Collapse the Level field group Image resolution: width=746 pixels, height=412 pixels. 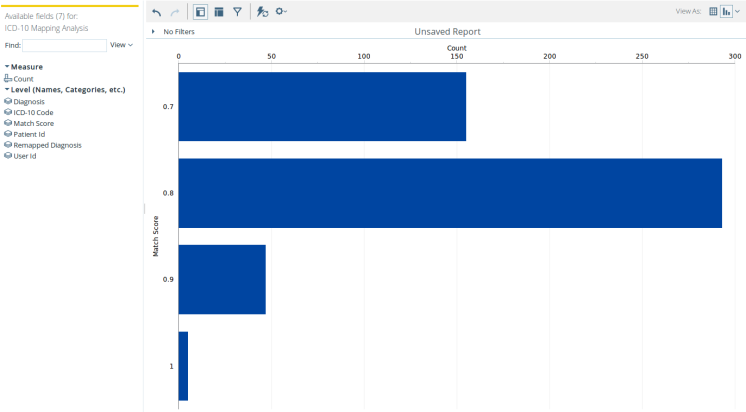tap(7, 90)
